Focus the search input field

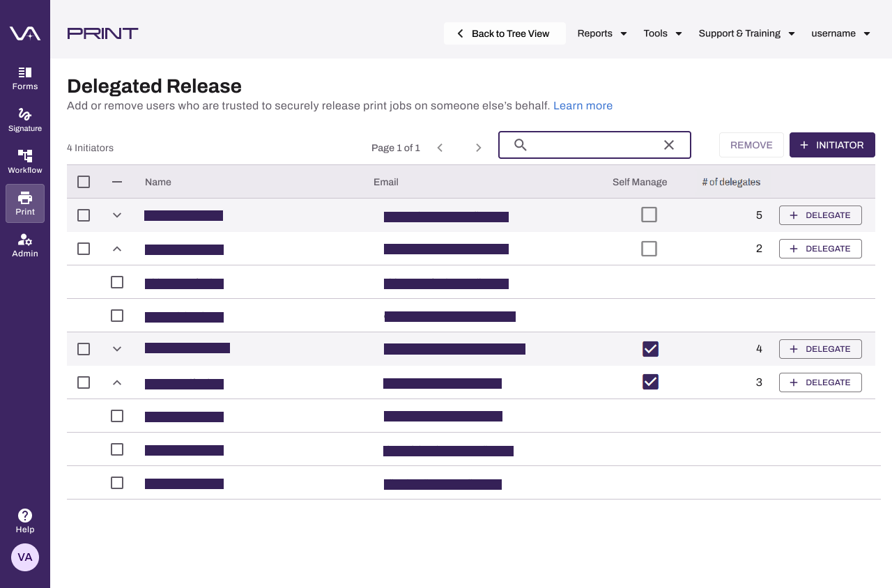click(x=594, y=145)
